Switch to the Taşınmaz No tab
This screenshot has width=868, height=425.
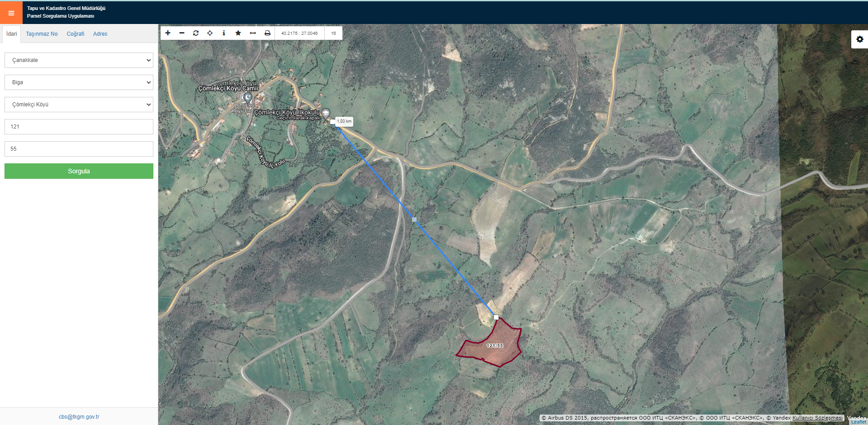[x=42, y=34]
